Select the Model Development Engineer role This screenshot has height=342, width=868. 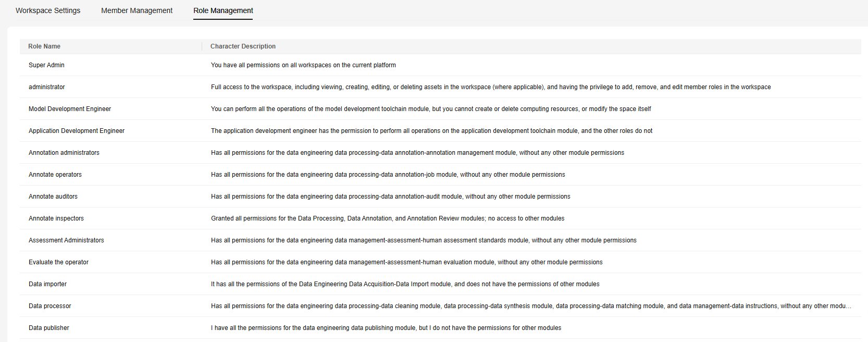coord(70,109)
